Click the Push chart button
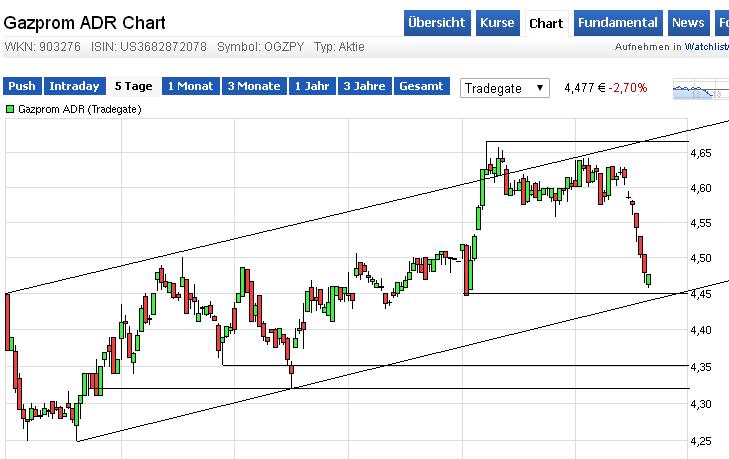The height and width of the screenshot is (459, 729). click(22, 86)
